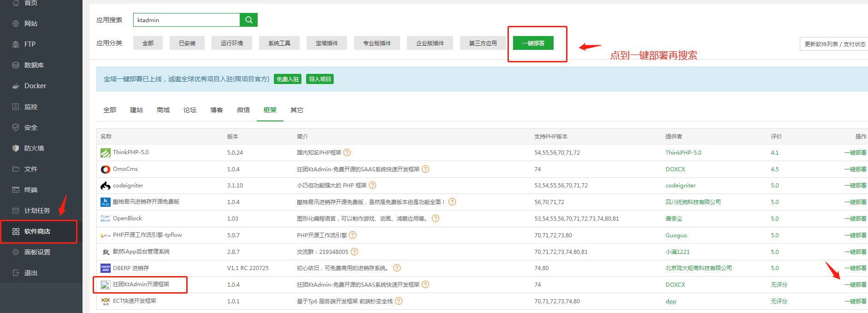The image size is (868, 313).
Task: Click the 狂团KtAdmin开源框架 name text
Action: tap(141, 284)
